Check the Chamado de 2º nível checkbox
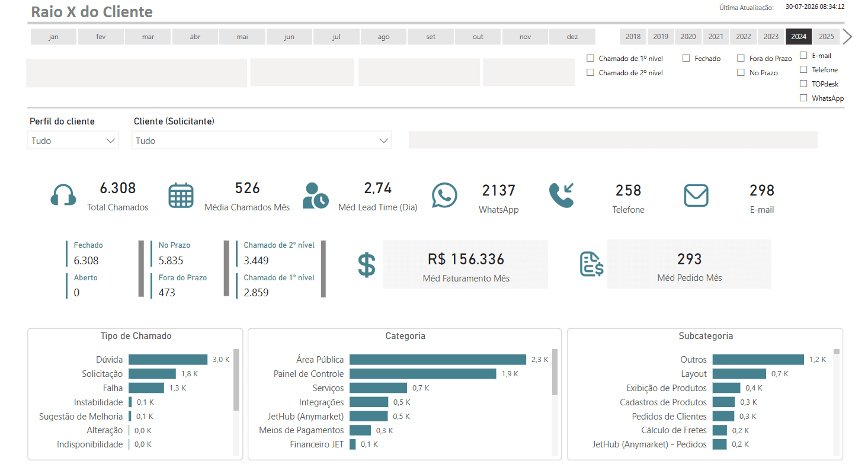 pos(590,72)
